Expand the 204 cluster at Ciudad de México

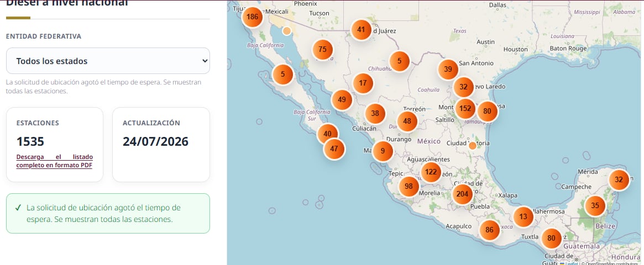click(x=463, y=194)
